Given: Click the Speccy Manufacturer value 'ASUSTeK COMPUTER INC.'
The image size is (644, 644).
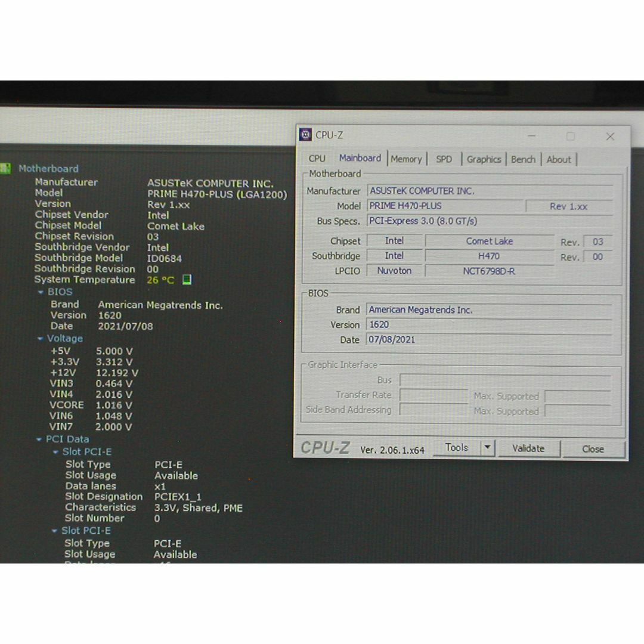Looking at the screenshot, I should [x=210, y=183].
